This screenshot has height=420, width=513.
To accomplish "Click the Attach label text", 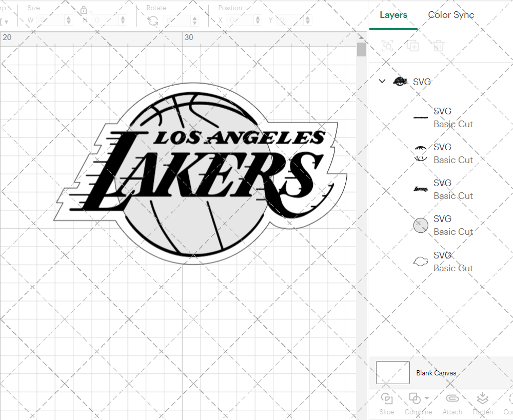I will coord(452,412).
